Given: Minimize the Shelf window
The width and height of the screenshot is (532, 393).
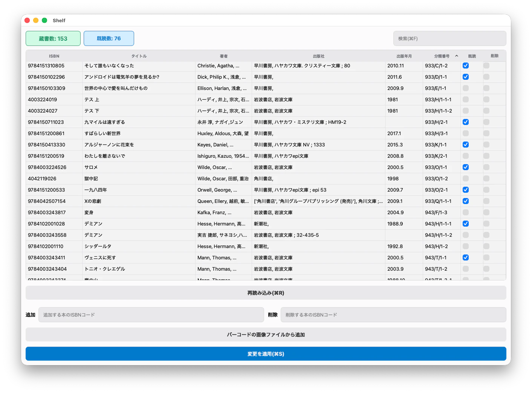Looking at the screenshot, I should click(36, 20).
